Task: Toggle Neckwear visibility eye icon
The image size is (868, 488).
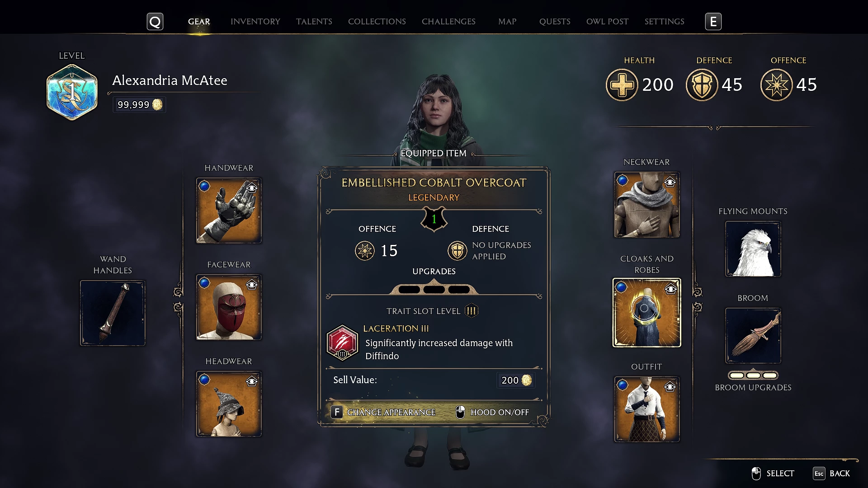Action: (x=670, y=182)
